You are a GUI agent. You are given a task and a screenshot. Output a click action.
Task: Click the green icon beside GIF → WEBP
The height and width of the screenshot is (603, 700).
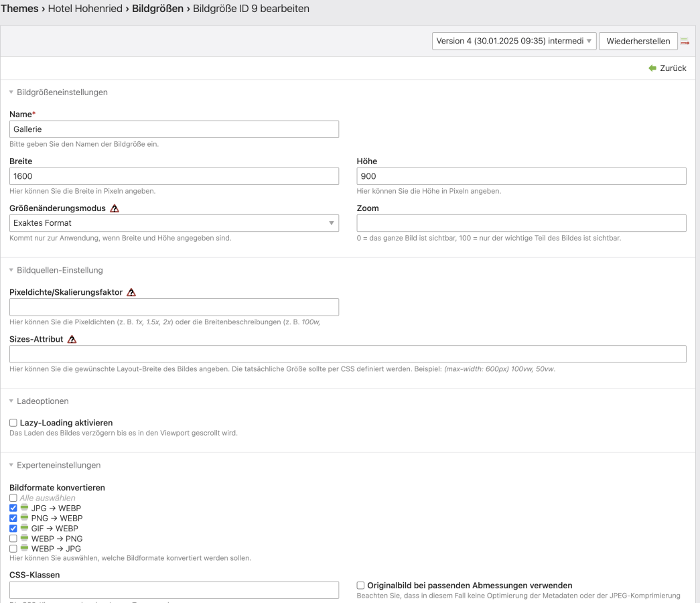25,529
